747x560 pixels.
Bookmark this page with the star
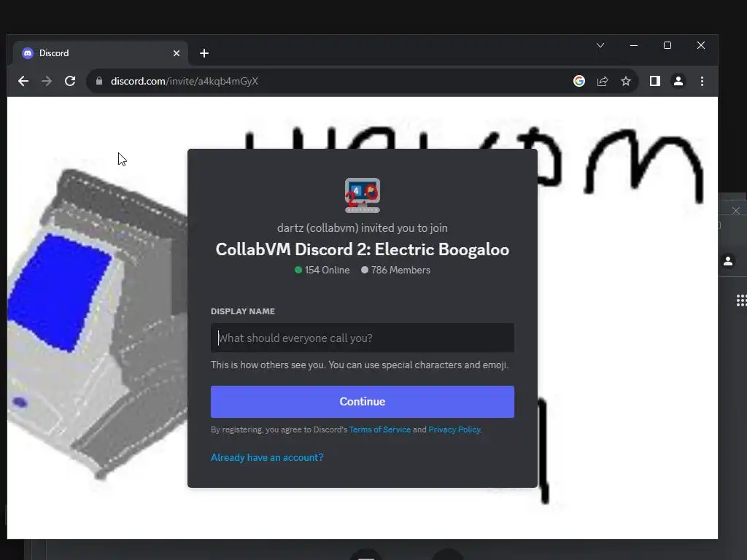(625, 82)
